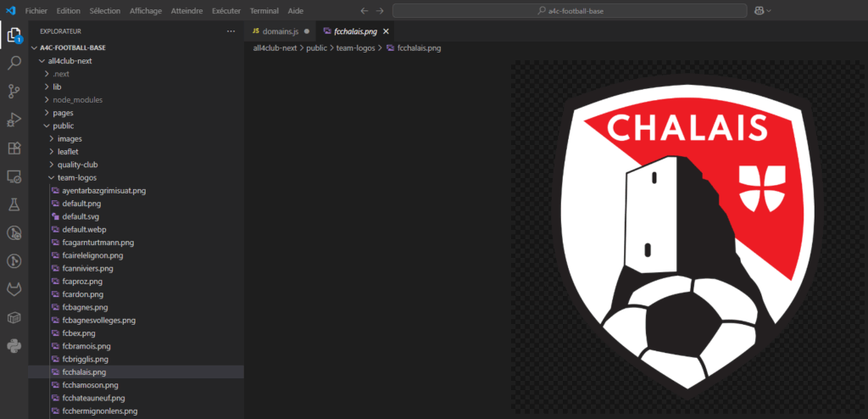Open fcbramois.png file
Screen dimensions: 868x419
pyautogui.click(x=86, y=346)
